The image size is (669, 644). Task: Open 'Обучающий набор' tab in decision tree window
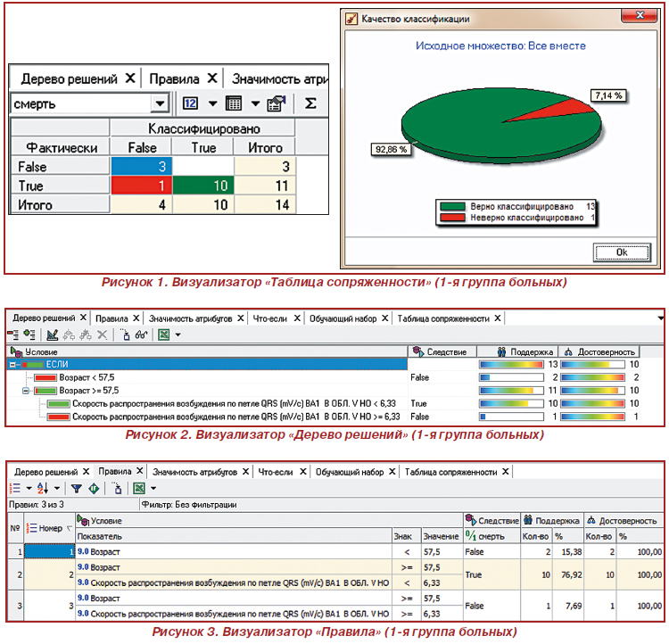coord(343,318)
